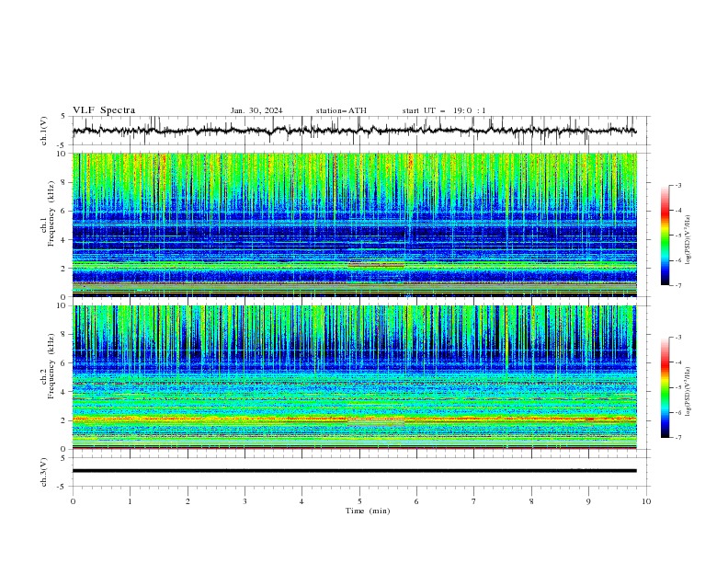Click time axis tick label "3"
The image size is (728, 563).
coord(245,501)
